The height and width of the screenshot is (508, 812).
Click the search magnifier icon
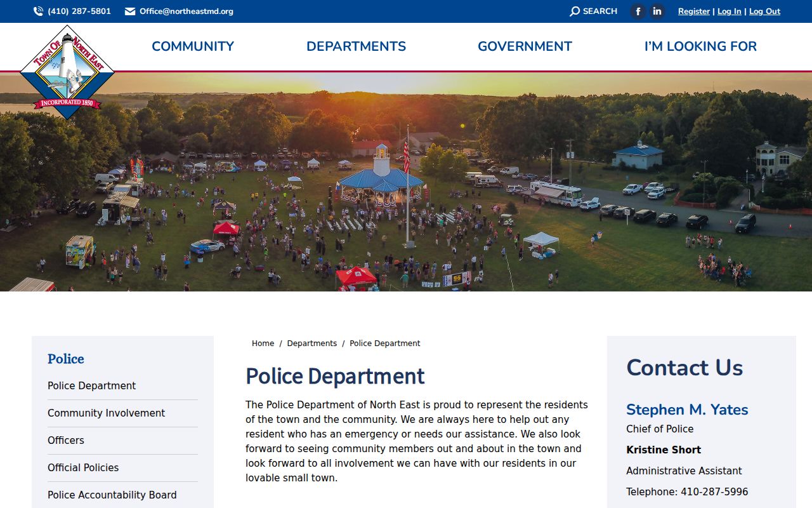pos(575,11)
